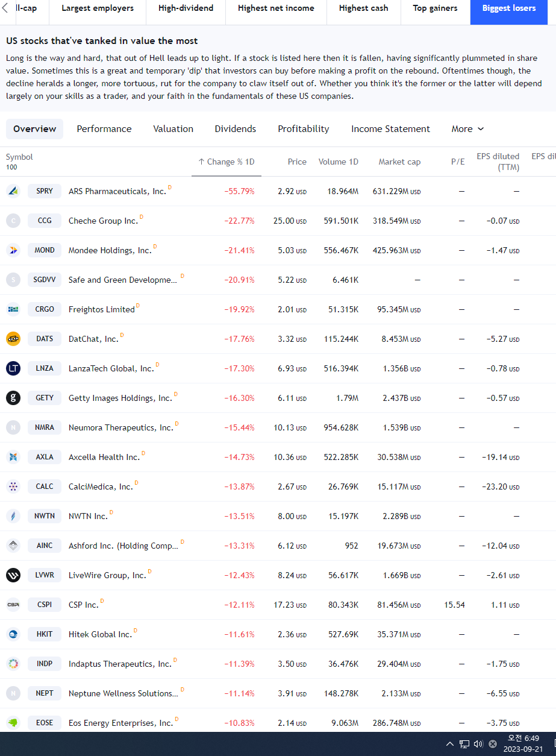Open the CSPI ticker symbol

(45, 605)
